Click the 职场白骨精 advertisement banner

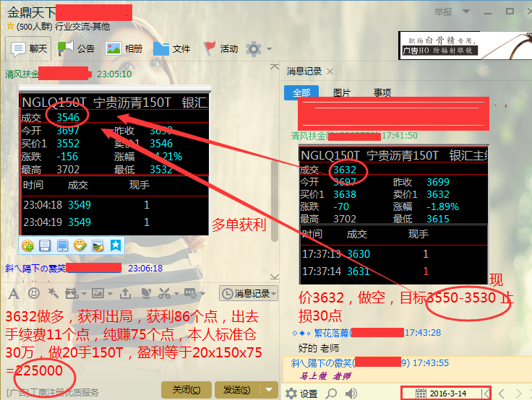coord(465,45)
